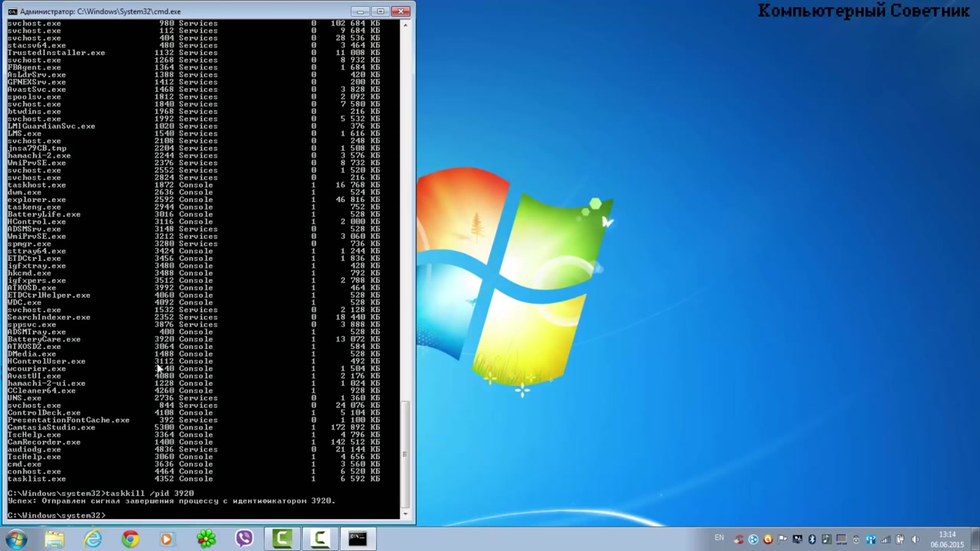980x551 pixels.
Task: Click the music note tray icon
Action: [827, 540]
